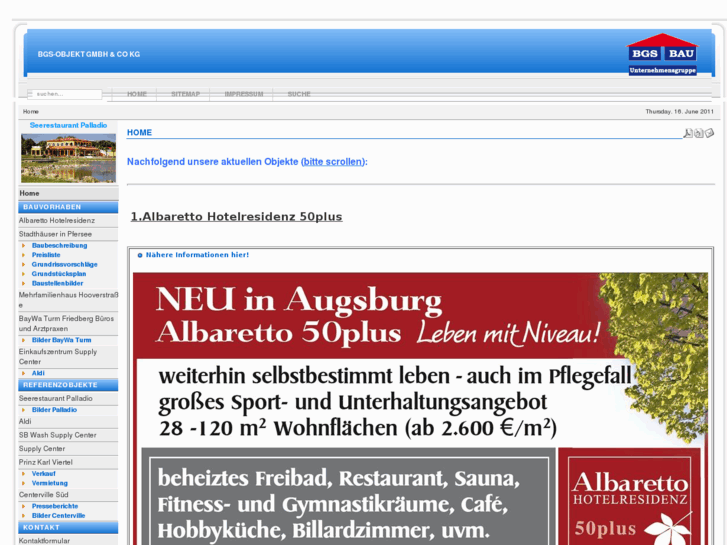Screen dimensions: 727x545
Task: Open the bold Aldi sublink
Action: tap(38, 373)
